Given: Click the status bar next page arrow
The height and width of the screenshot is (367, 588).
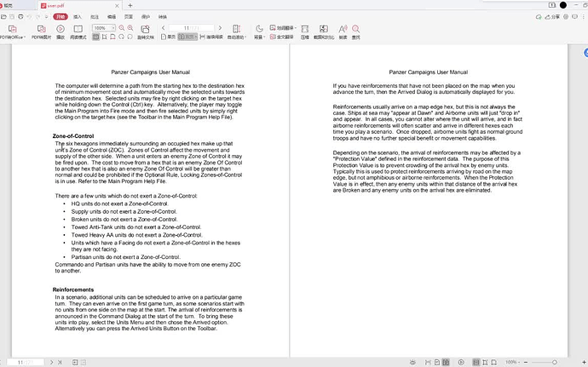Looking at the screenshot, I should (x=52, y=362).
